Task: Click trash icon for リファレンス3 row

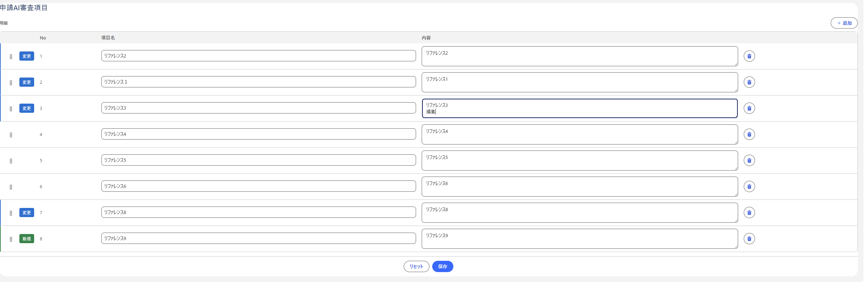Action: [x=749, y=108]
